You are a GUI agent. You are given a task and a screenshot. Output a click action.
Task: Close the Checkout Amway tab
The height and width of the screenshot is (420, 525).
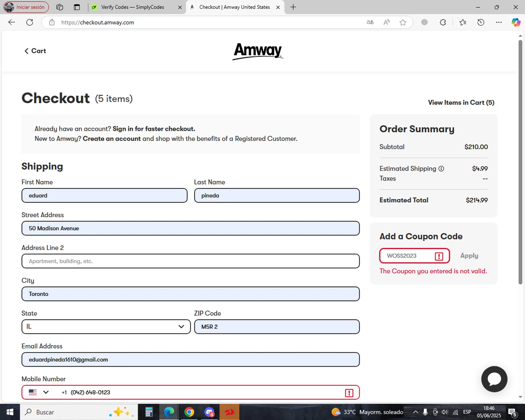278,7
